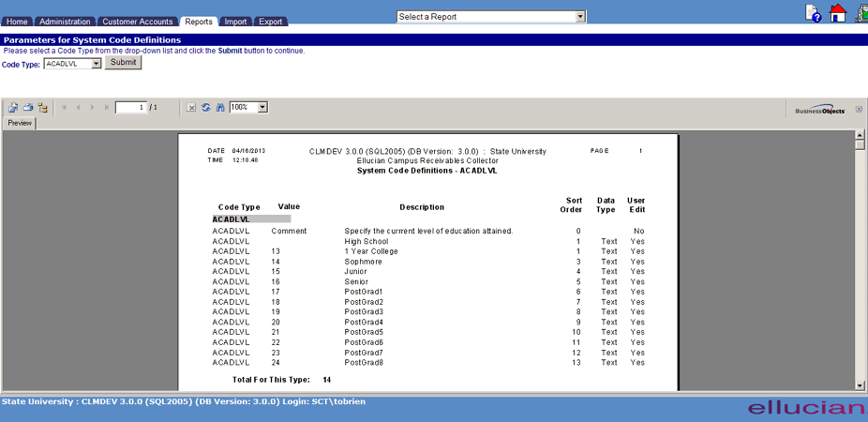
Task: Print the report using the printer icon
Action: [28, 108]
